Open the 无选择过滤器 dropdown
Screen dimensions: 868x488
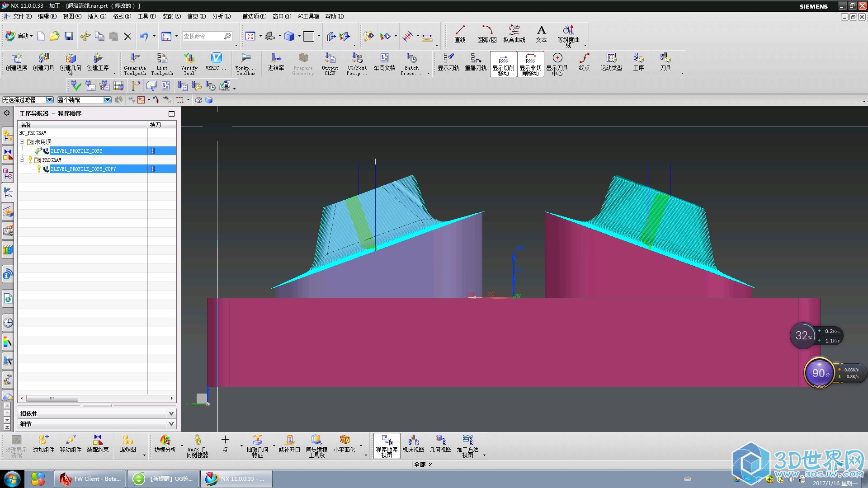click(50, 100)
